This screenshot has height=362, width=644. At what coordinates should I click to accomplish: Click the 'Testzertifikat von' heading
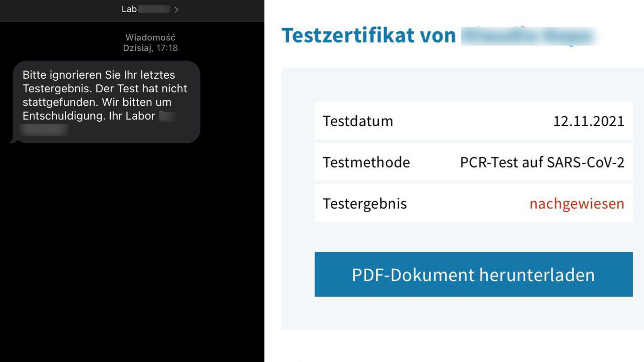point(368,35)
